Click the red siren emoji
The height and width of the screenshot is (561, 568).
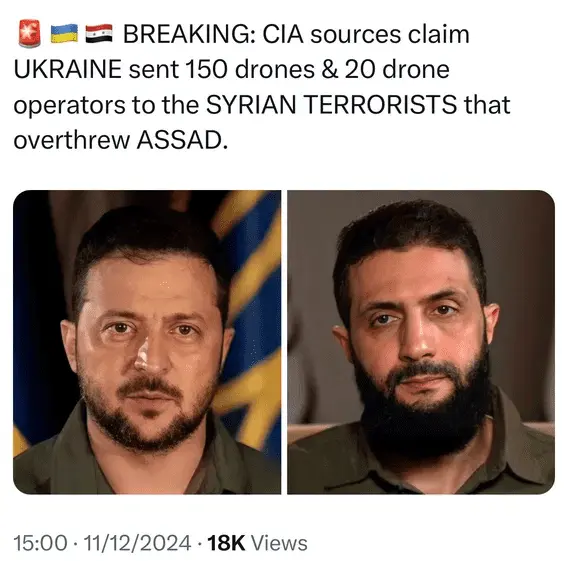pyautogui.click(x=29, y=34)
